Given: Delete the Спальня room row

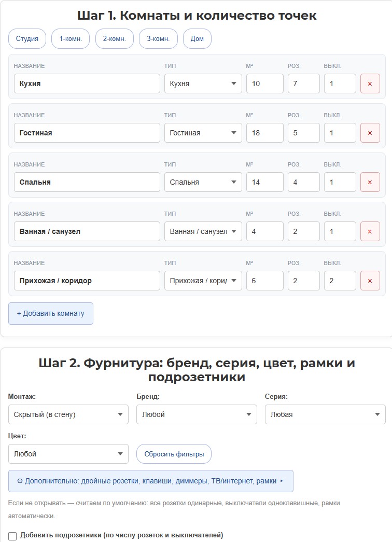Looking at the screenshot, I should (x=370, y=182).
